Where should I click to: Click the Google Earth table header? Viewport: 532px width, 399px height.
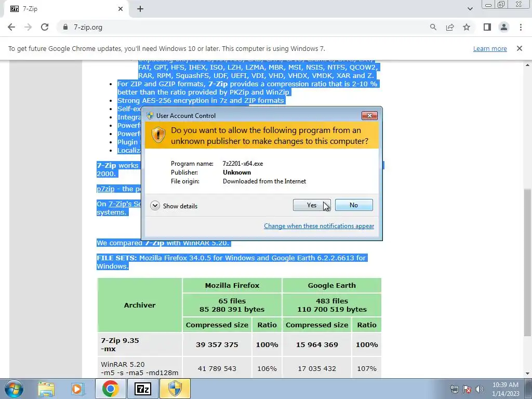point(332,285)
